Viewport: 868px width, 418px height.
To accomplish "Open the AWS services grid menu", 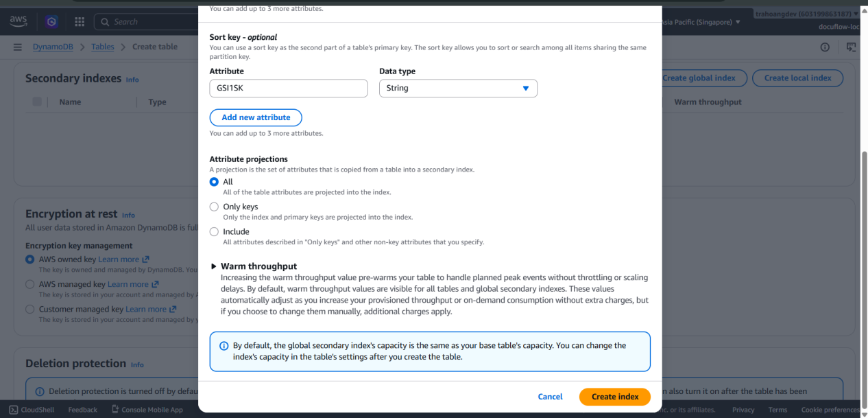I will (x=80, y=22).
